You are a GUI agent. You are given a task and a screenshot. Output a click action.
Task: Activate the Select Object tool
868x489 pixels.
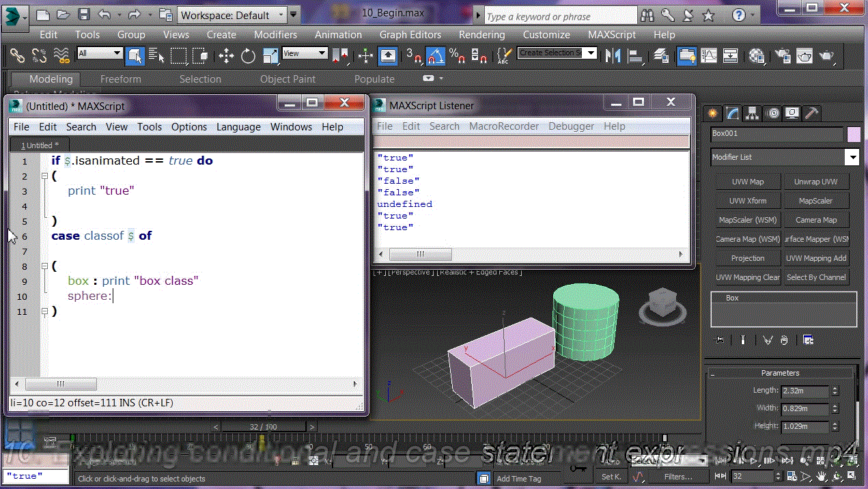tap(135, 55)
